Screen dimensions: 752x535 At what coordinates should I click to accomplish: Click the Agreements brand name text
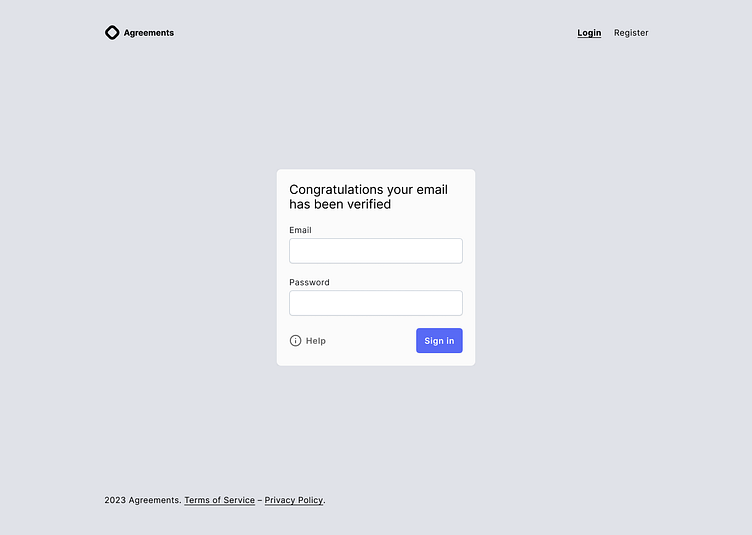pyautogui.click(x=149, y=33)
